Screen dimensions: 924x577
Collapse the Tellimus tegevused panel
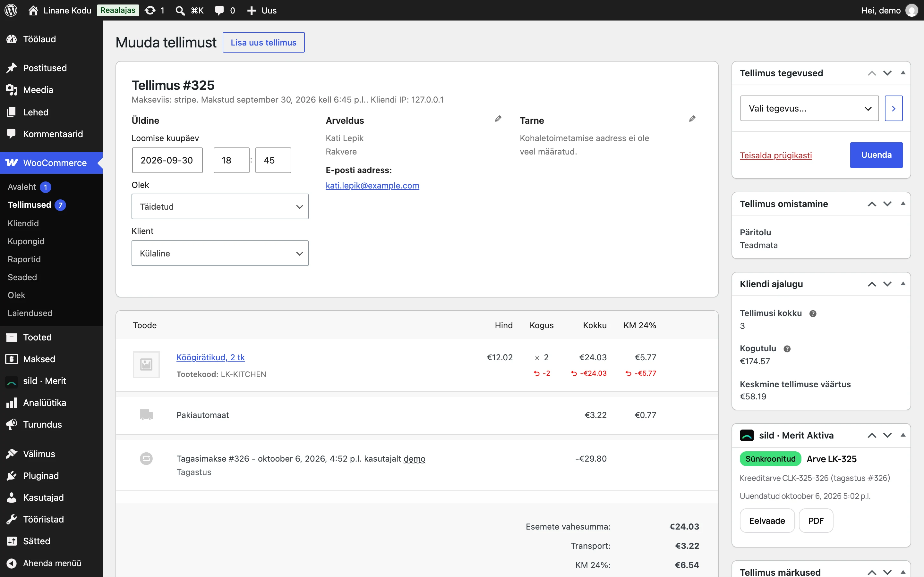click(903, 73)
